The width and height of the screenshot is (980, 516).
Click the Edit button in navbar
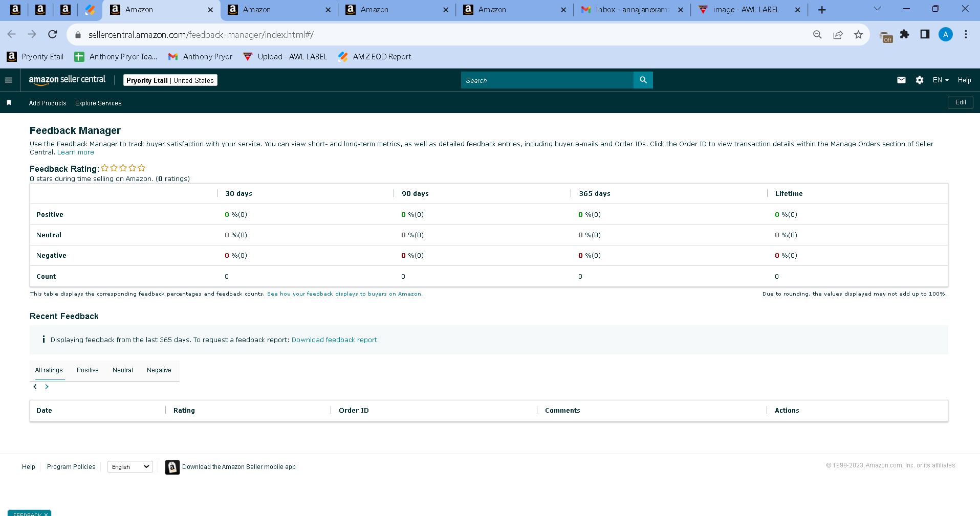pyautogui.click(x=961, y=102)
